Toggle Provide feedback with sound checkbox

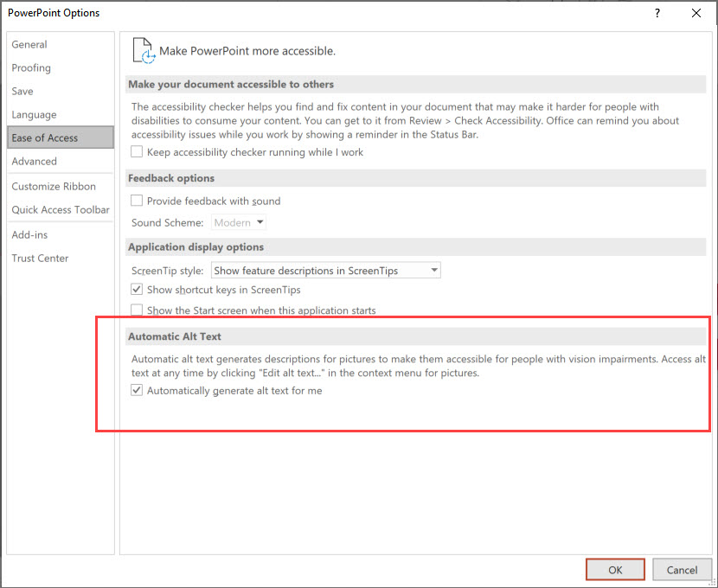tap(137, 201)
